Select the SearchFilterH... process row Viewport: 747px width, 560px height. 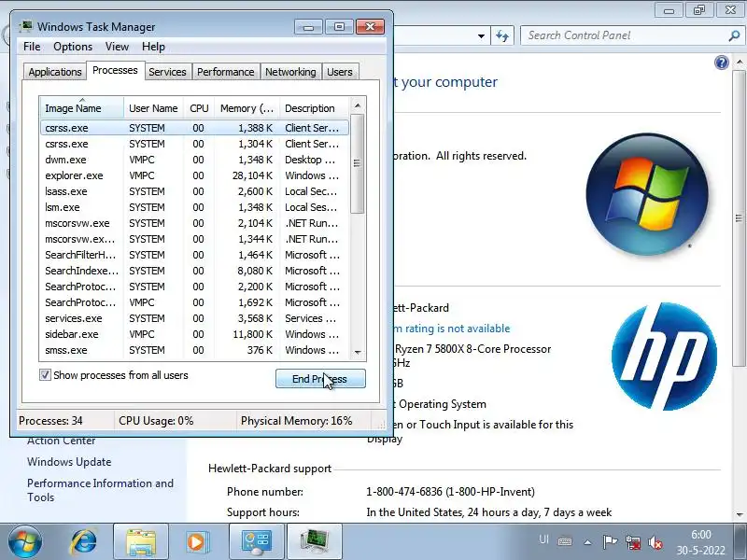click(195, 255)
